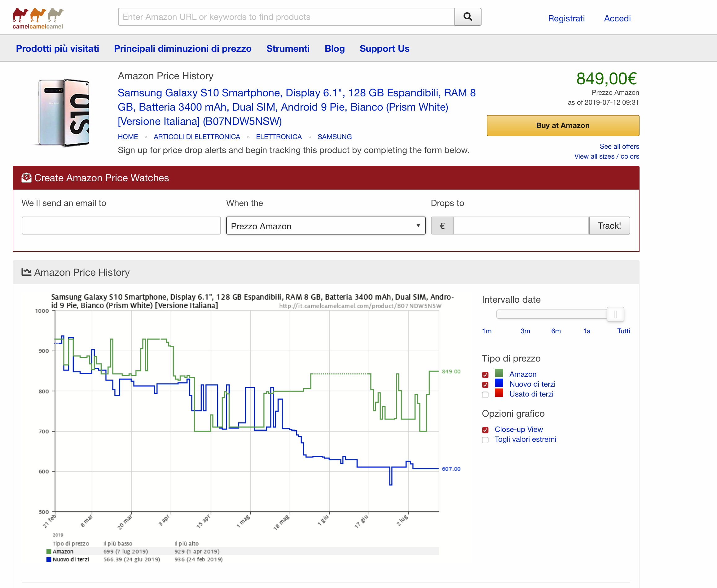Click the Buy at Amazon button
Viewport: 717px width, 588px height.
[x=563, y=125]
